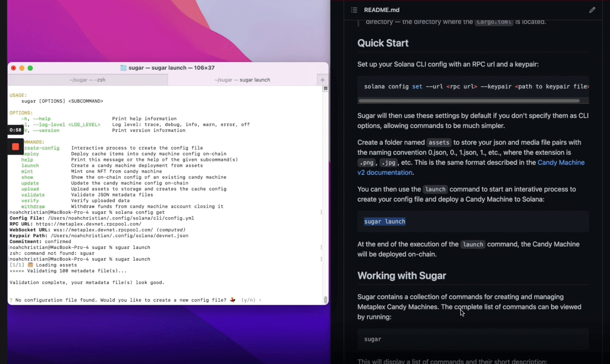
Task: Click the 'withdraw' command row in terminal
Action: [x=122, y=206]
